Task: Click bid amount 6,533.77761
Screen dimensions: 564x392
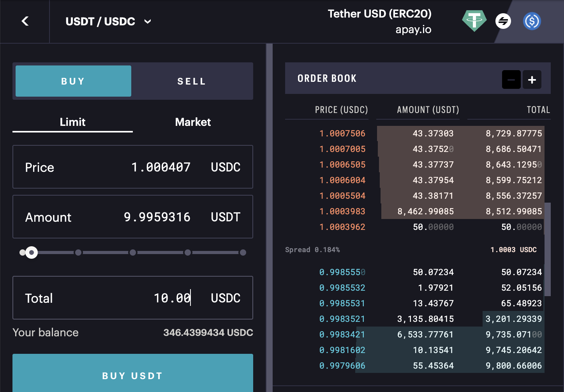Action: click(x=425, y=334)
